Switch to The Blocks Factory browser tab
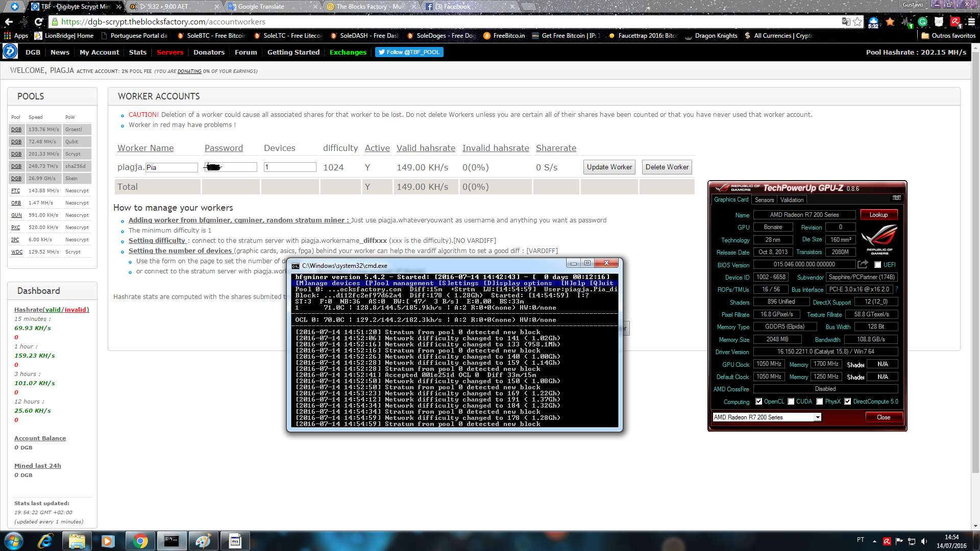The height and width of the screenshot is (551, 980). (371, 7)
